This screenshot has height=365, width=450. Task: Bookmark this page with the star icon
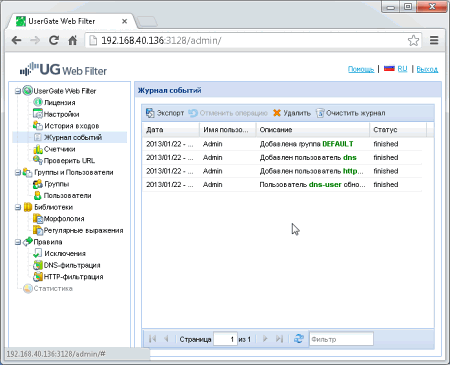(413, 40)
